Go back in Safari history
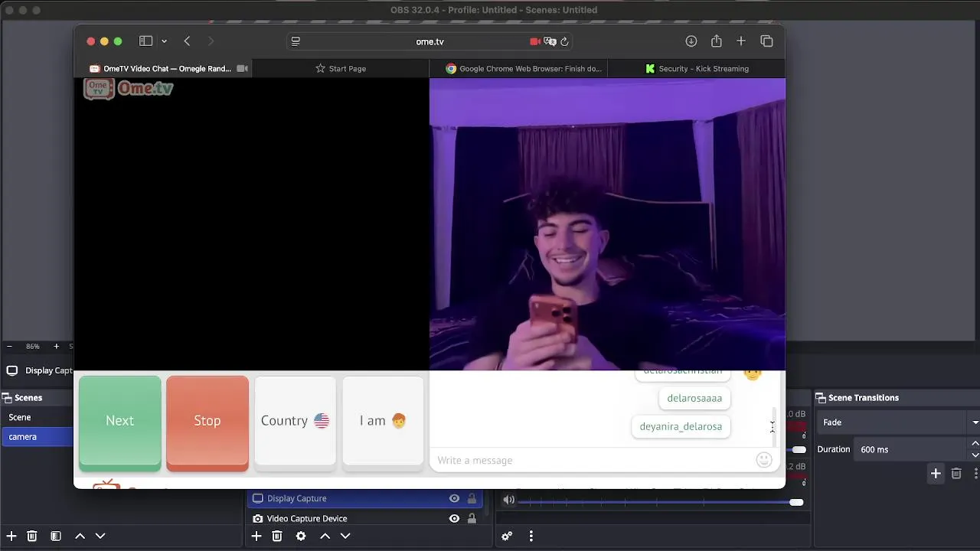 pyautogui.click(x=187, y=41)
